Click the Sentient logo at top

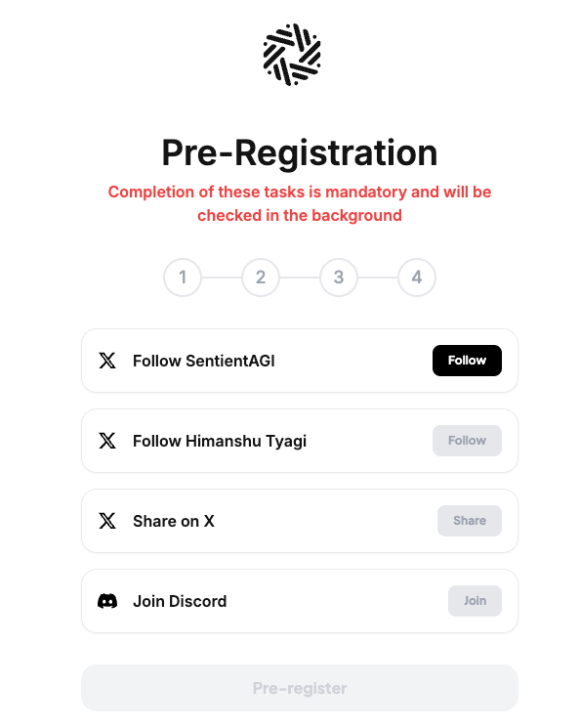(x=292, y=55)
